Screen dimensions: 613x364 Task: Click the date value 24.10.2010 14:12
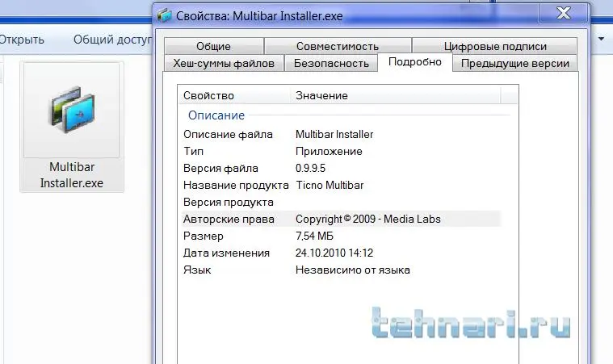pyautogui.click(x=334, y=253)
